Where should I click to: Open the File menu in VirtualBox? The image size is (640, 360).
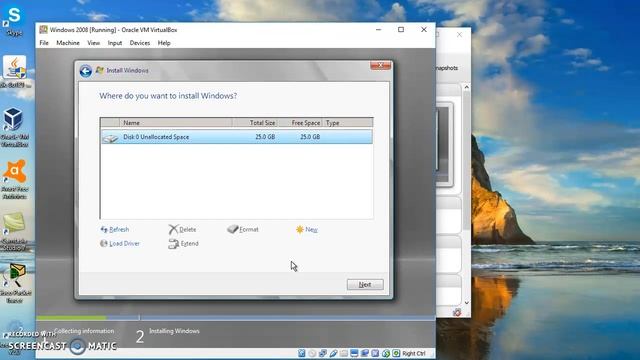point(44,43)
